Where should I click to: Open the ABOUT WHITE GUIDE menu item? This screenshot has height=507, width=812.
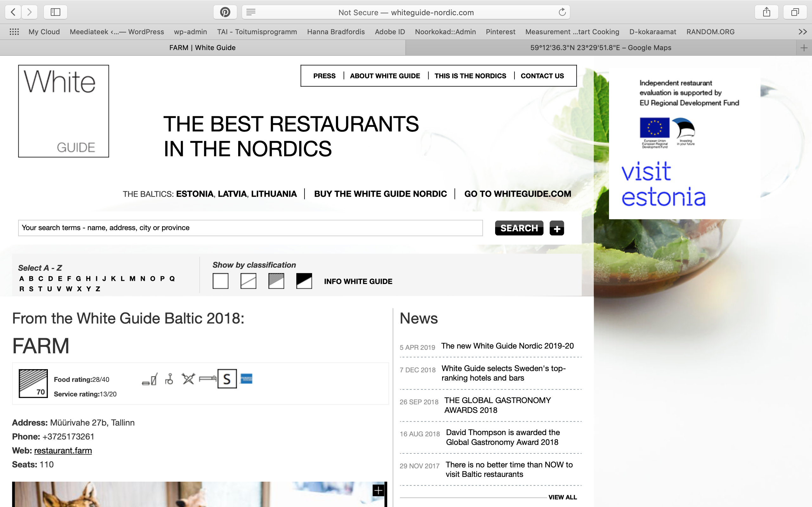(385, 76)
